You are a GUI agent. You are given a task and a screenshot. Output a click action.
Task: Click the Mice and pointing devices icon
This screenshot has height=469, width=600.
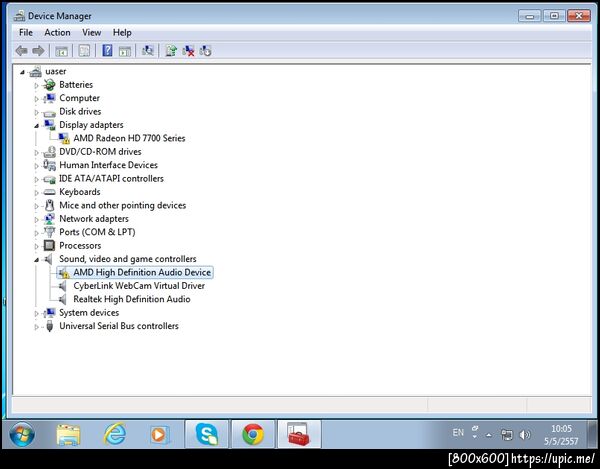(x=49, y=205)
